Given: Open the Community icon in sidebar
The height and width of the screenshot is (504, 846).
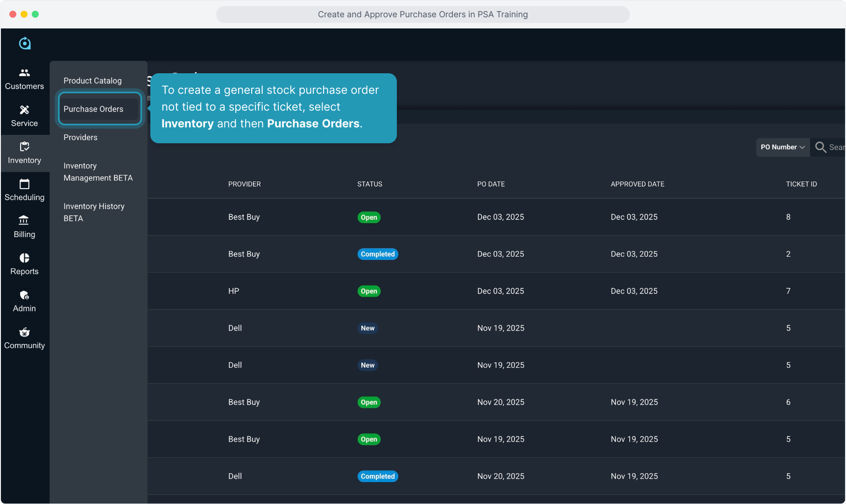Looking at the screenshot, I should [x=24, y=332].
